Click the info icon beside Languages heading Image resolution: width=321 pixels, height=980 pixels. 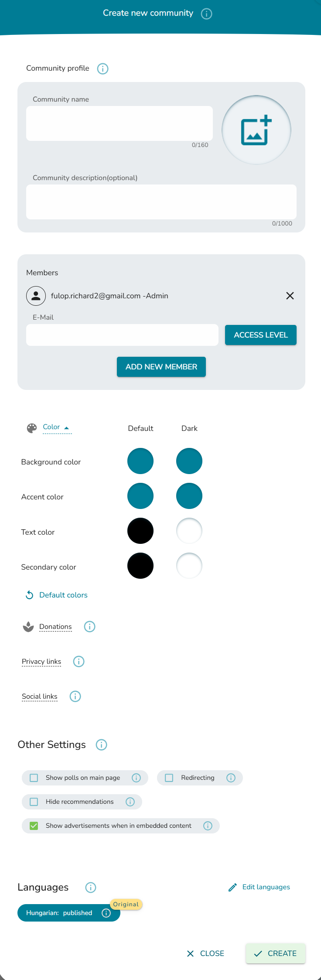point(90,888)
